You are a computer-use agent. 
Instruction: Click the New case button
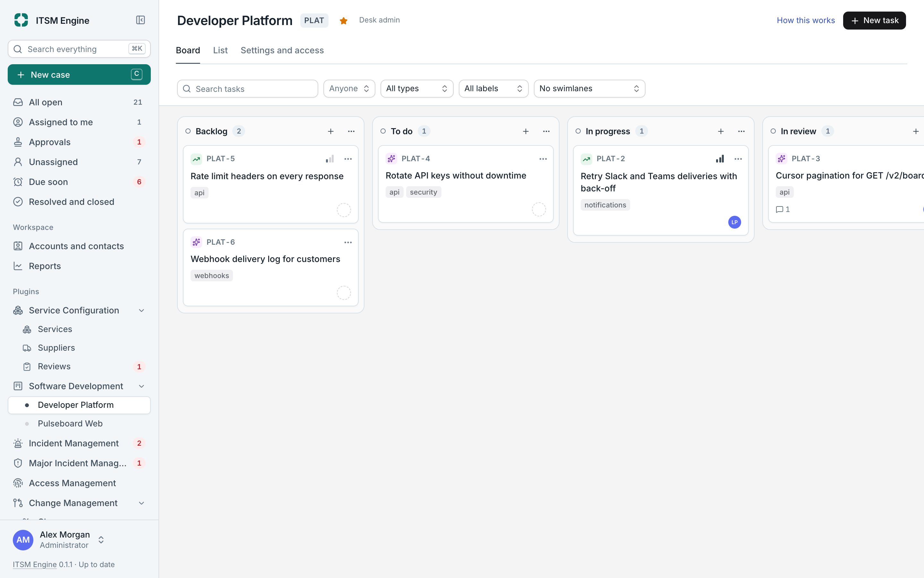pyautogui.click(x=79, y=74)
